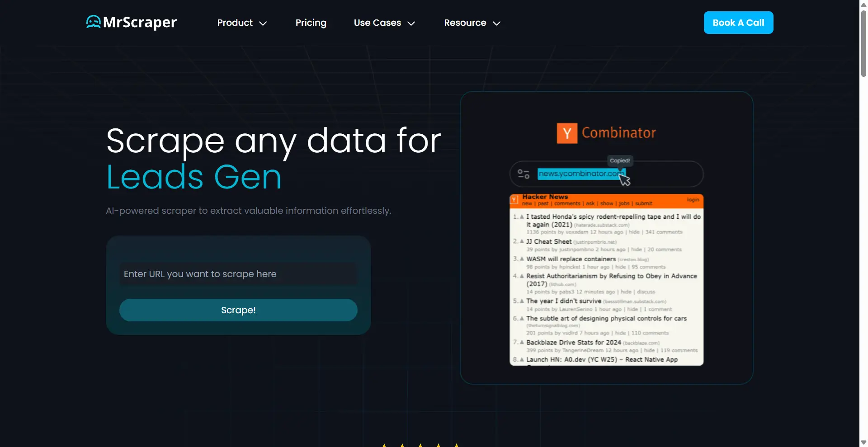Open the Use Cases dropdown
Screen dimensions: 868x447
pyautogui.click(x=384, y=23)
